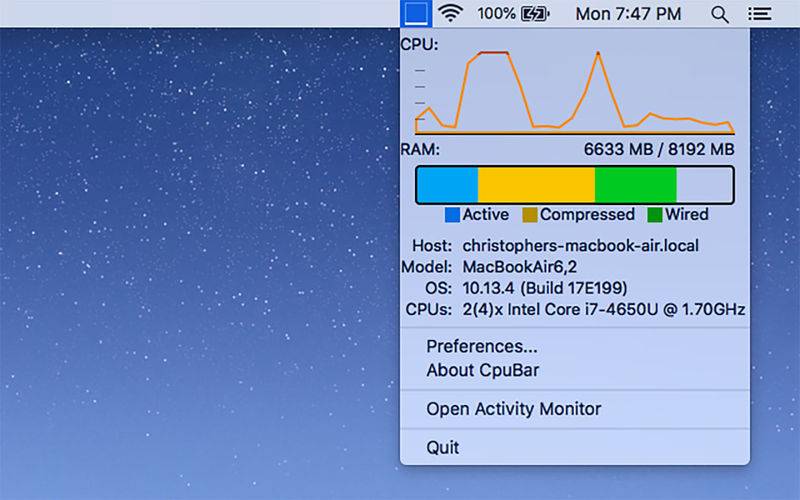The image size is (800, 500).
Task: Click the Active legend label
Action: (x=485, y=215)
